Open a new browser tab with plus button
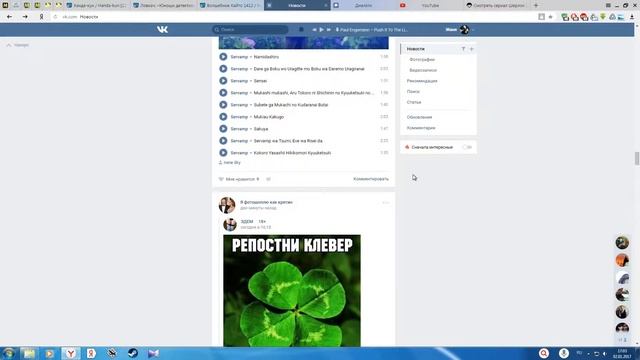Screen dimensions: 640x360 click(x=536, y=5)
